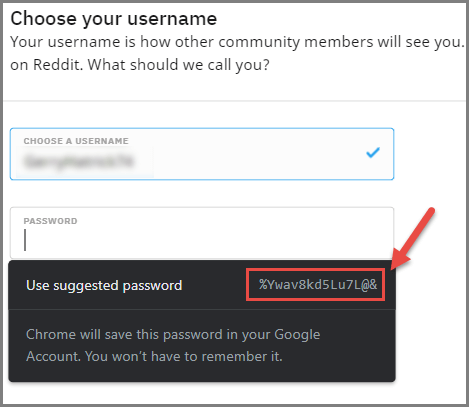469x407 pixels.
Task: Click the What should we call you text
Action: coord(178,65)
